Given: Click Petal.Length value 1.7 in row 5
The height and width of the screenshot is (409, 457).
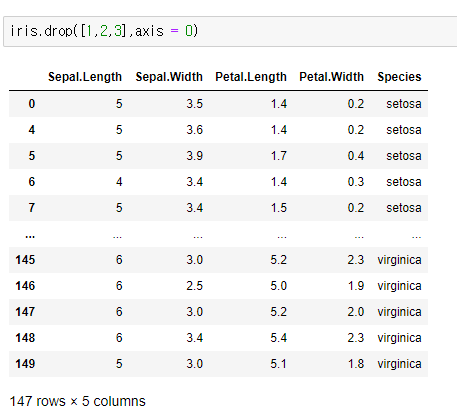Looking at the screenshot, I should (x=279, y=156).
